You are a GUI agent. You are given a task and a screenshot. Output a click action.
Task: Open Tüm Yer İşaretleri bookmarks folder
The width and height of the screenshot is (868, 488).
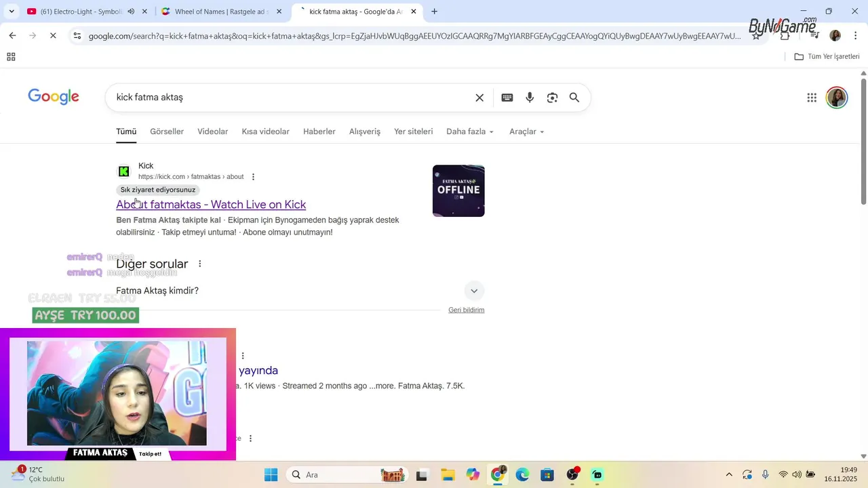(x=827, y=57)
